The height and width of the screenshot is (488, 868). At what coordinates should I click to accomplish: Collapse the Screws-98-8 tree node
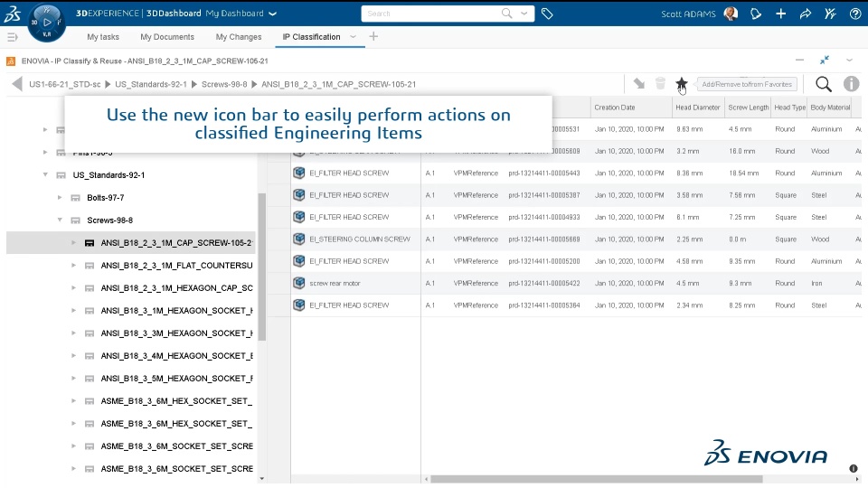click(60, 221)
